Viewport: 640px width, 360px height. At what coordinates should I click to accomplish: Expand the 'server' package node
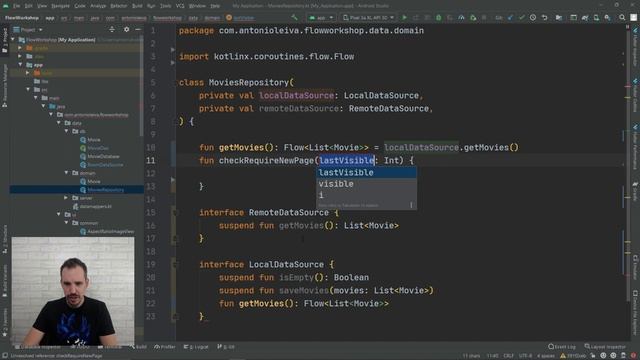pyautogui.click(x=66, y=198)
